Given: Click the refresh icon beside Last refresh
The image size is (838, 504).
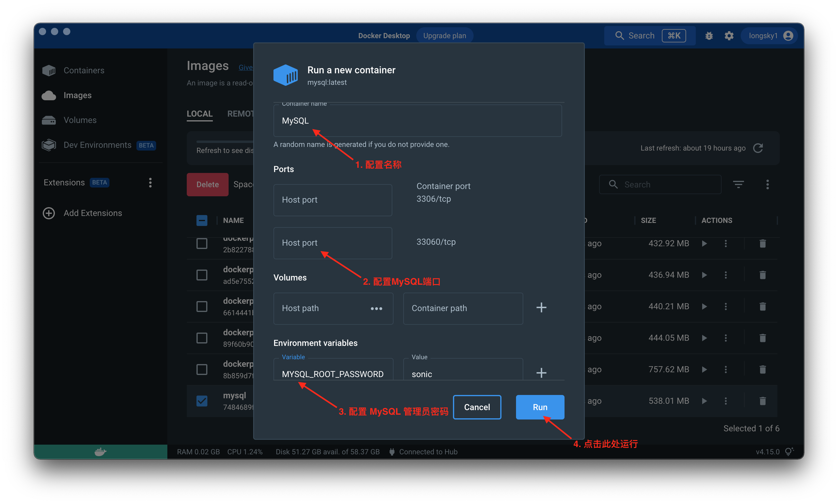Looking at the screenshot, I should [x=758, y=148].
